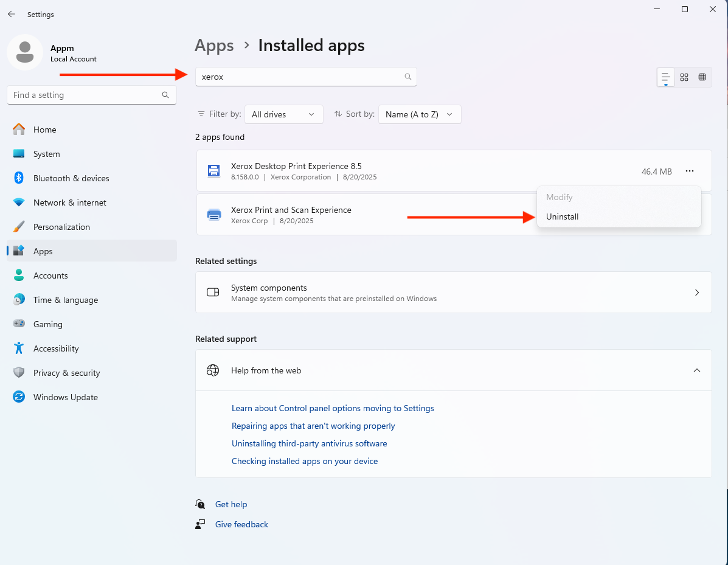Collapse the Help from the web section
The width and height of the screenshot is (728, 565).
(697, 370)
